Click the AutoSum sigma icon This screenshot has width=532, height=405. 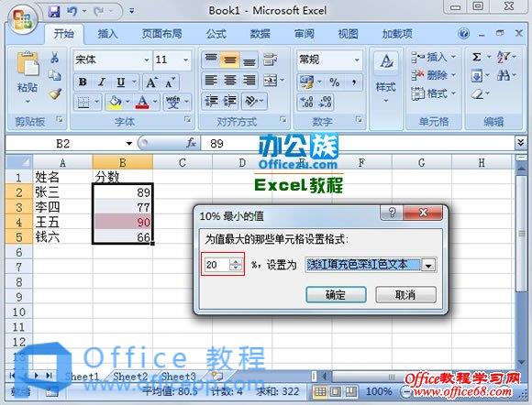tap(477, 57)
